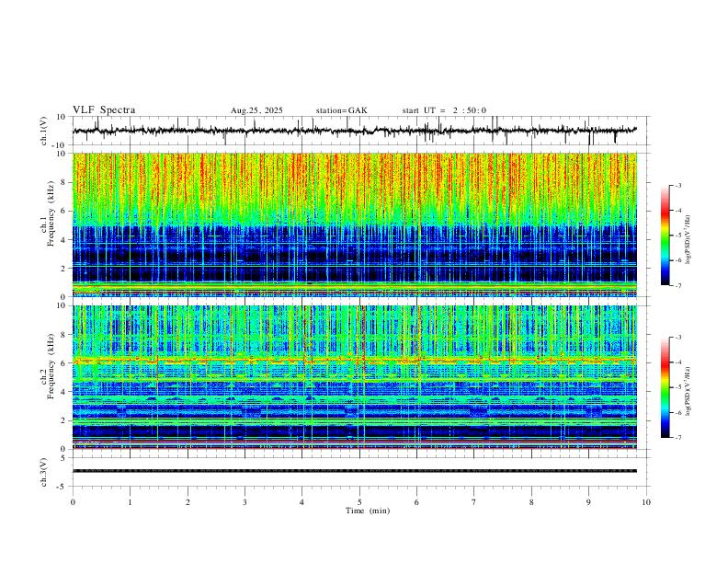728x563 pixels.
Task: Select the "start UT = 2 :50: 0" text
Action: click(x=444, y=110)
